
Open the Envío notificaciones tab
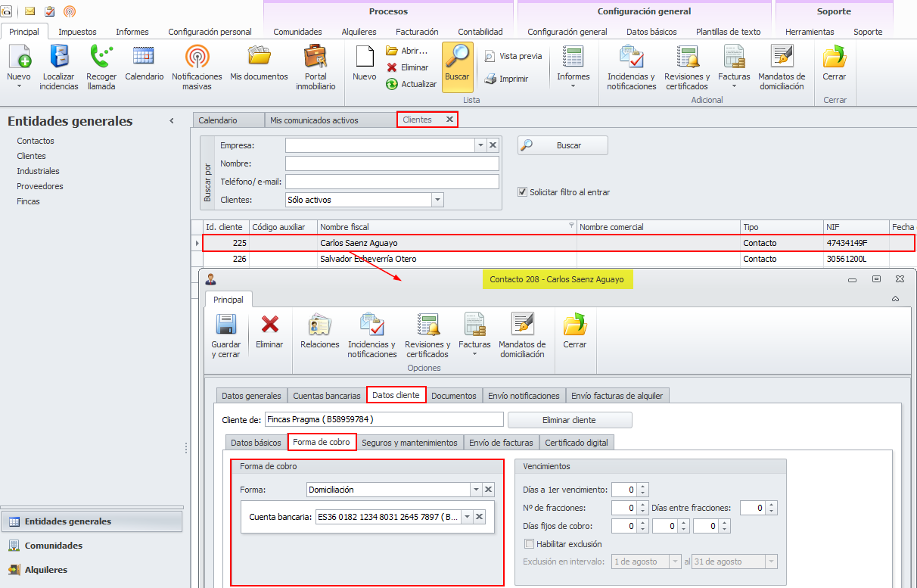tap(524, 396)
